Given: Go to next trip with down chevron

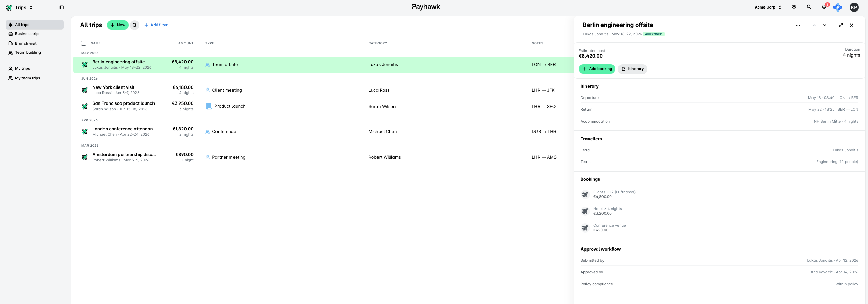Looking at the screenshot, I should tap(824, 25).
